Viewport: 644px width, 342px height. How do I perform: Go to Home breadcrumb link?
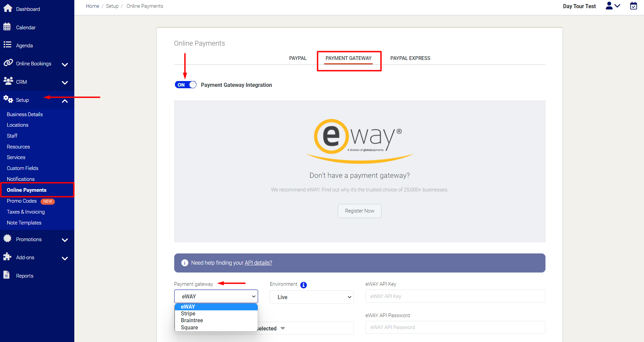[x=92, y=6]
